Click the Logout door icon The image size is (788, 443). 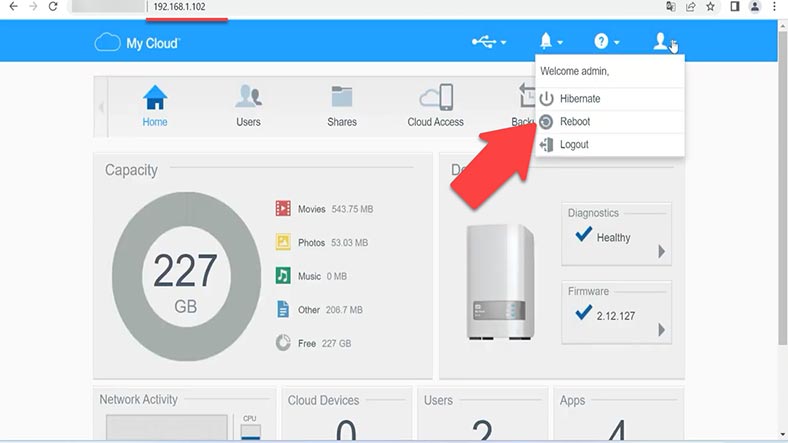tap(546, 145)
